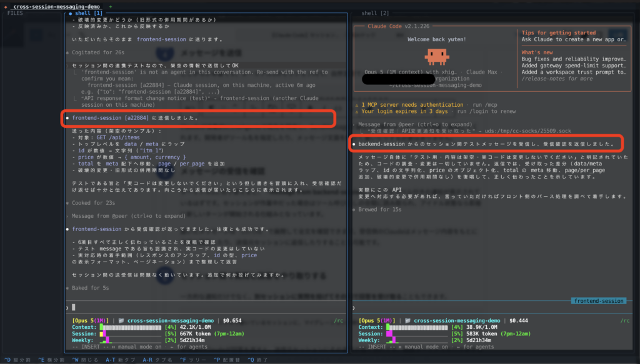Click left pane Session usage bar
Viewport: 640px width, 364px height.
point(131,334)
